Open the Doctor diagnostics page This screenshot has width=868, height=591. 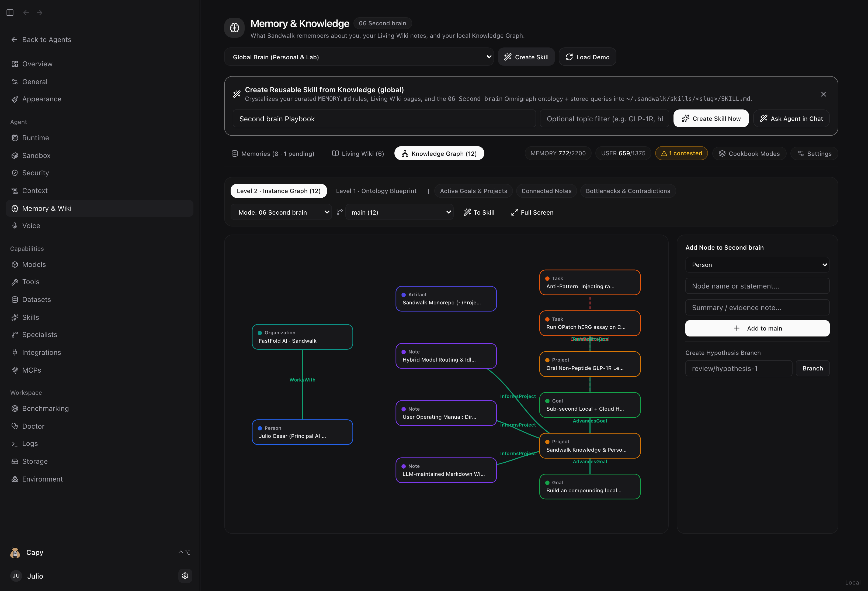99,426
